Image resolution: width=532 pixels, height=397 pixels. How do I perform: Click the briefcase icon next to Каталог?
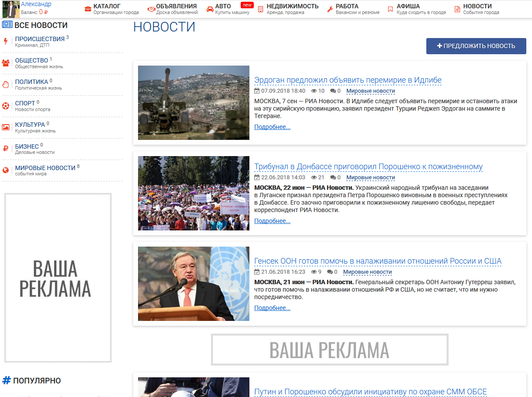[x=88, y=9]
